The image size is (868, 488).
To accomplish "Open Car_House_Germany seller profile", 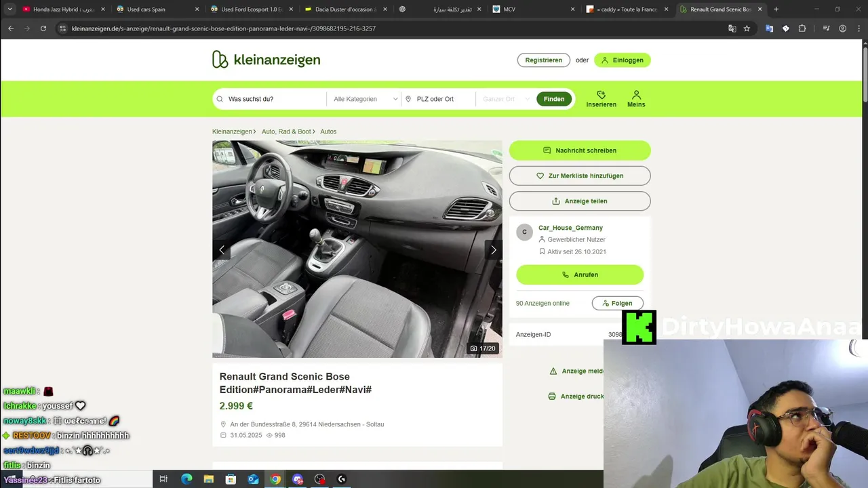I will point(570,228).
